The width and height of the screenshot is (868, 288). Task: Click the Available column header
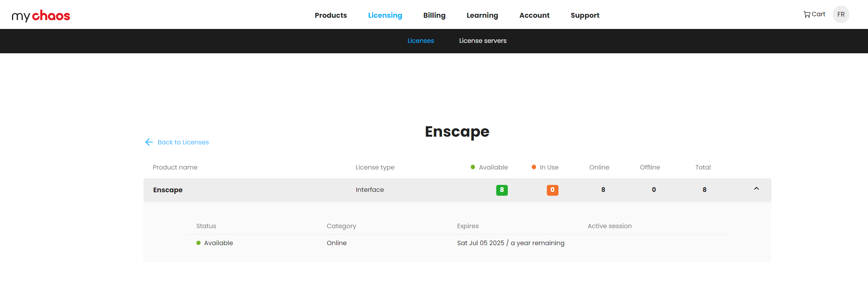point(489,167)
